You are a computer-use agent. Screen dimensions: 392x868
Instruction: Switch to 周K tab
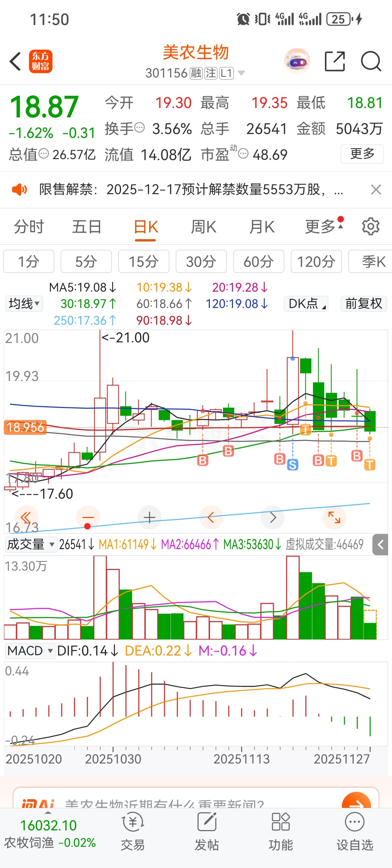click(x=204, y=226)
